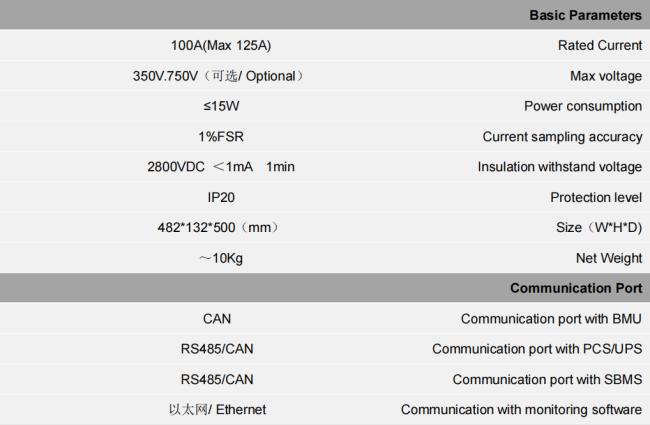Click the 2800VDC <1mA 1min value
Screen dimensions: 650x425
(220, 167)
